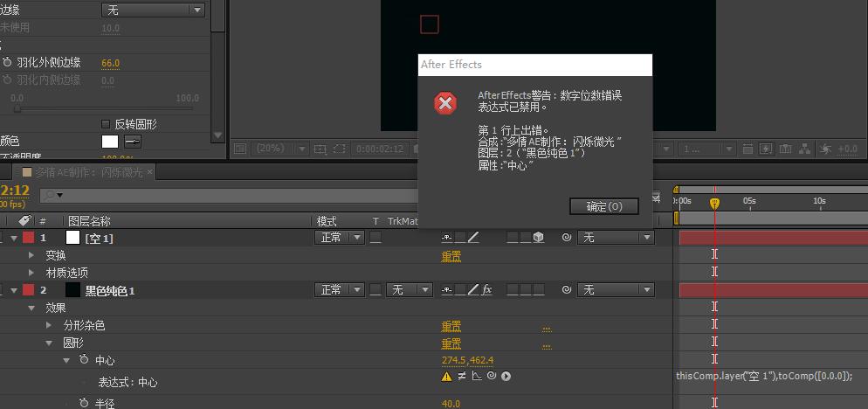Collapse the 效果 group
The height and width of the screenshot is (409, 868).
point(31,308)
